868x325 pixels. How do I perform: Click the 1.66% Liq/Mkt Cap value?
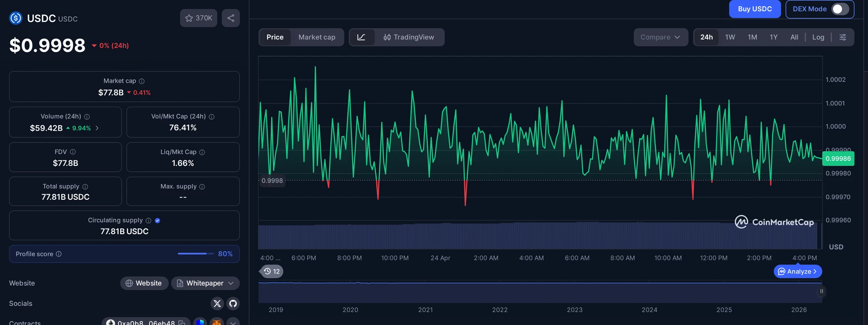pos(183,163)
